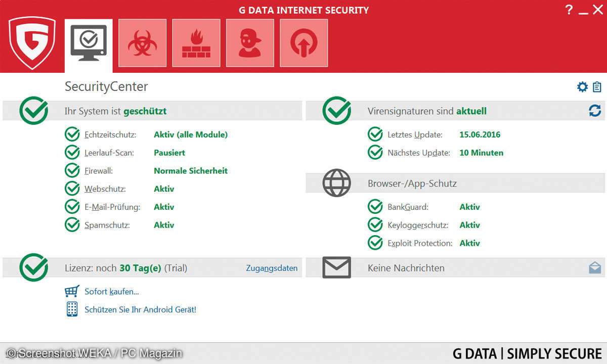Open the Virus protection biohazard tab
Viewport: 607px width, 364px height.
pos(142,43)
